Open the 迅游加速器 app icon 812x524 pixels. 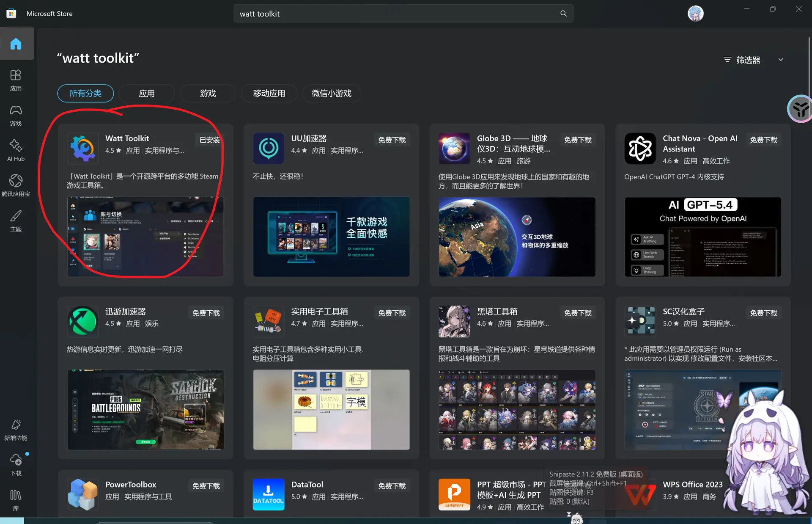click(x=82, y=322)
